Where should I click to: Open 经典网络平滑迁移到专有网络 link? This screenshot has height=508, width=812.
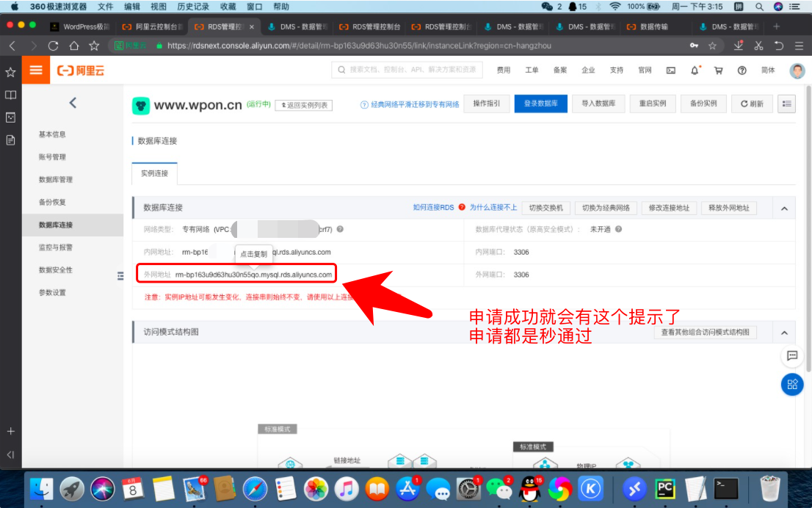coord(415,104)
